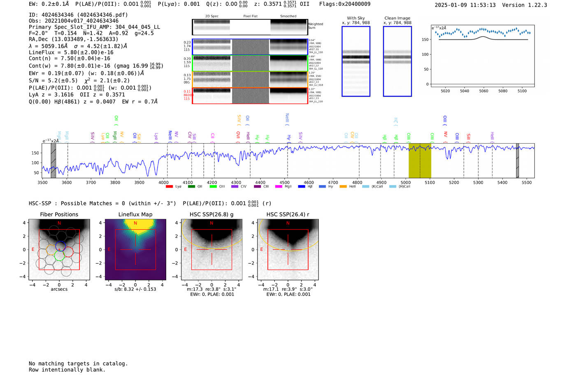Viewport: 576px width, 392px height.
Task: Click the S/N = 5.2(±0.5) text line
Action: [79, 81]
